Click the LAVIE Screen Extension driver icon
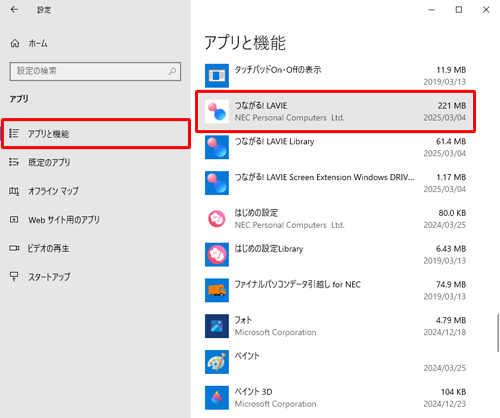 click(217, 183)
